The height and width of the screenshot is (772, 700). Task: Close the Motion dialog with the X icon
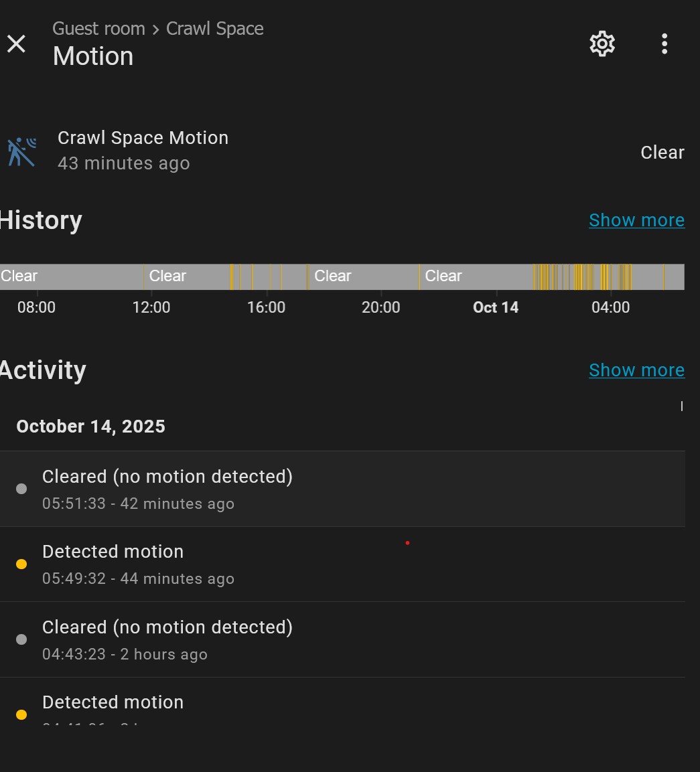click(x=16, y=44)
